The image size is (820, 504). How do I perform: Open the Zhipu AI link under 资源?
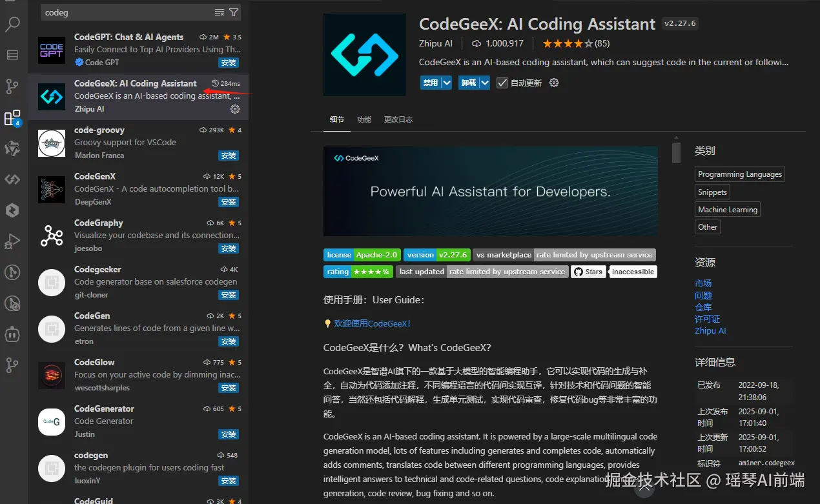click(710, 330)
